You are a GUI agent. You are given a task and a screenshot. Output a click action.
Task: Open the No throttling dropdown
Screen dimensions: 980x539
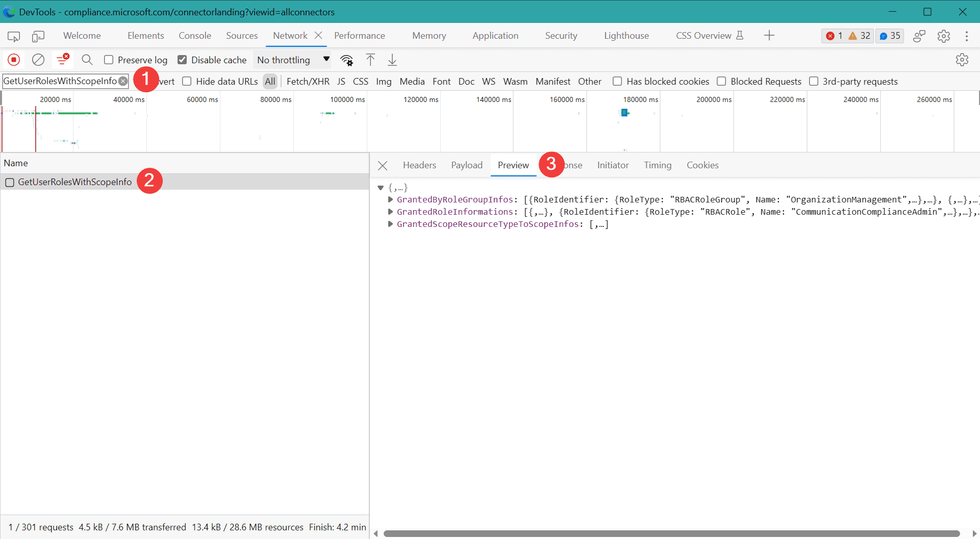pyautogui.click(x=293, y=60)
